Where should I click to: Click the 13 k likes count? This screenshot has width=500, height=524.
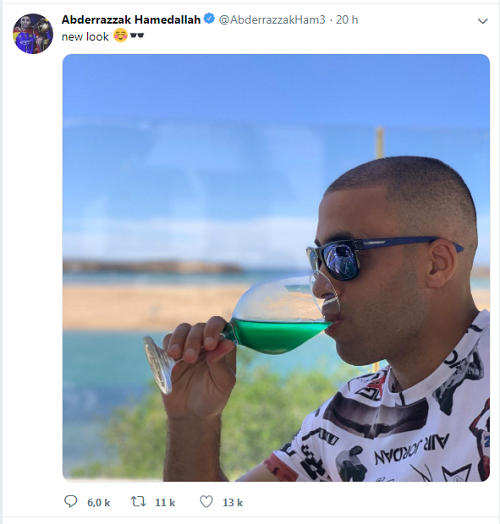233,503
